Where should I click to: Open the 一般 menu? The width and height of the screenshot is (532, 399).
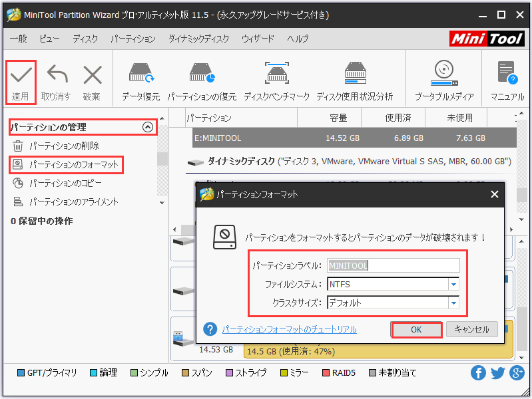19,39
